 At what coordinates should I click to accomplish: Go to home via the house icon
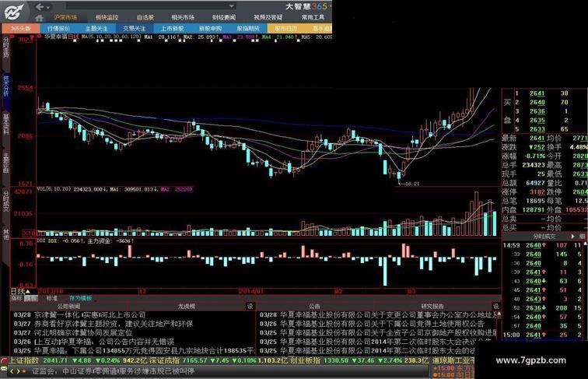click(40, 18)
